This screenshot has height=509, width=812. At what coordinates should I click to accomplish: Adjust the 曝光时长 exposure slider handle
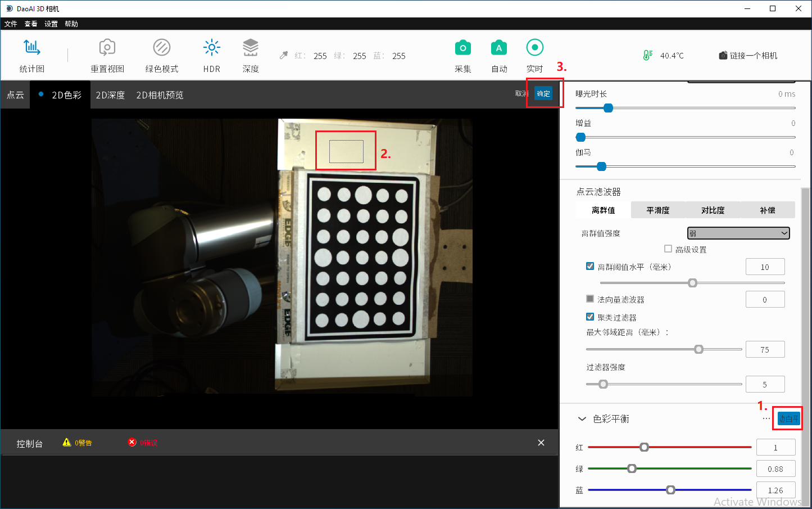[608, 108]
